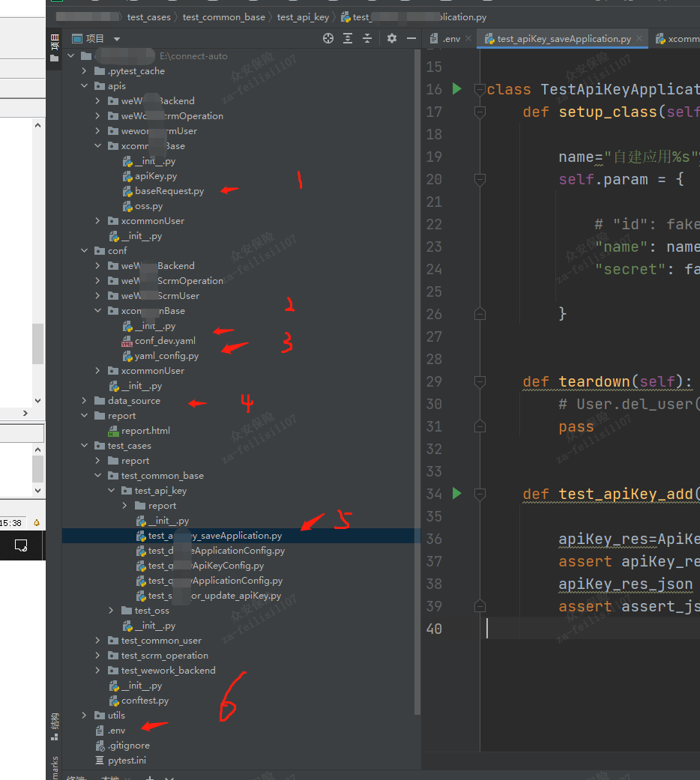Expand the test_scrm_operation folder
Viewport: 700px width, 780px height.
[97, 656]
